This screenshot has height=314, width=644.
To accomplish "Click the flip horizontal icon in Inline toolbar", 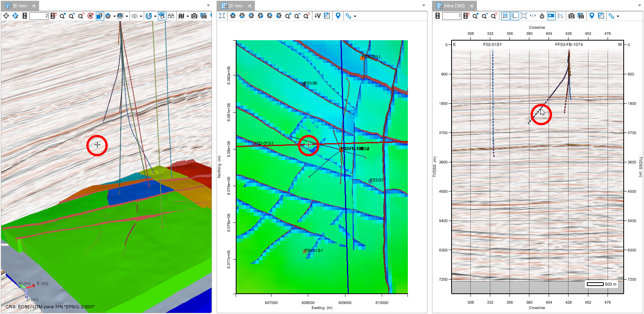I will coord(533,16).
